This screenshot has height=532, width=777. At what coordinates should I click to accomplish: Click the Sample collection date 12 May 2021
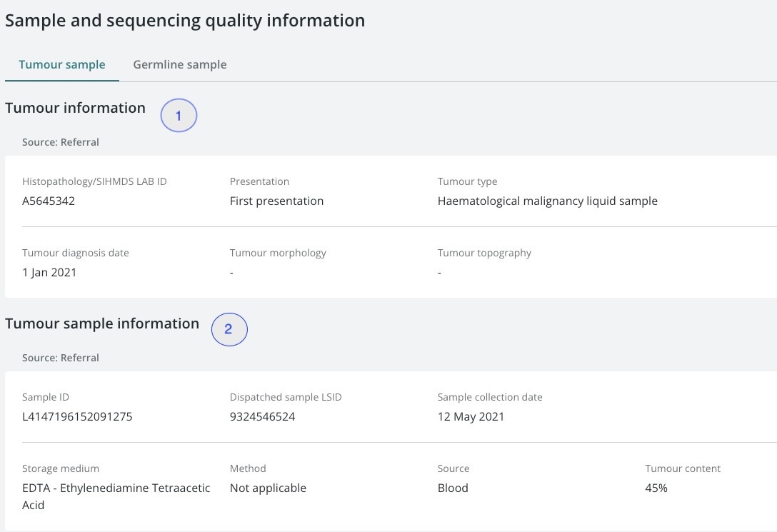[x=471, y=416]
